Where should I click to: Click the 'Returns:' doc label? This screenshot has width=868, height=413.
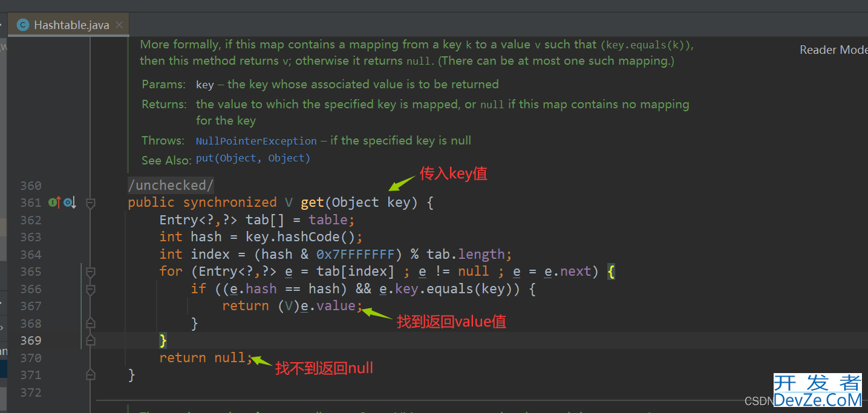[x=165, y=105]
